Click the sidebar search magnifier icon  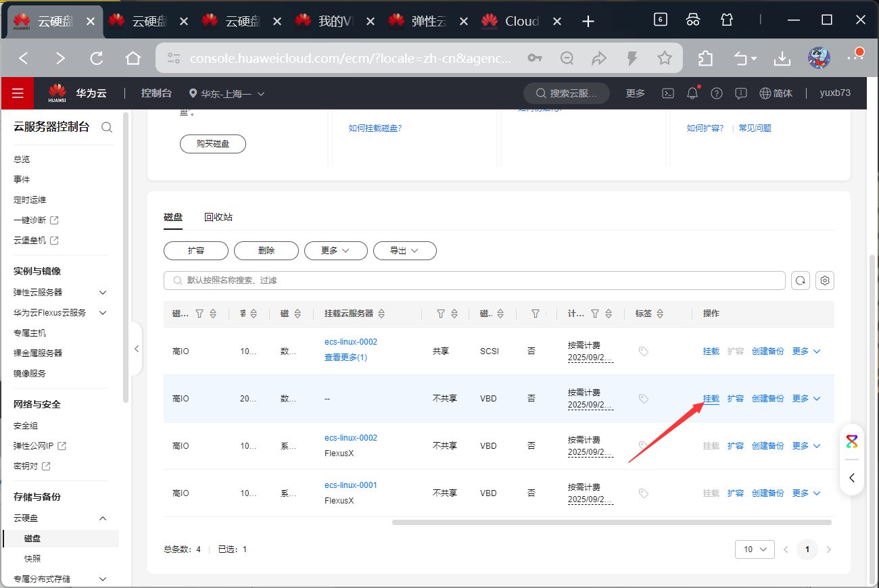[x=106, y=127]
